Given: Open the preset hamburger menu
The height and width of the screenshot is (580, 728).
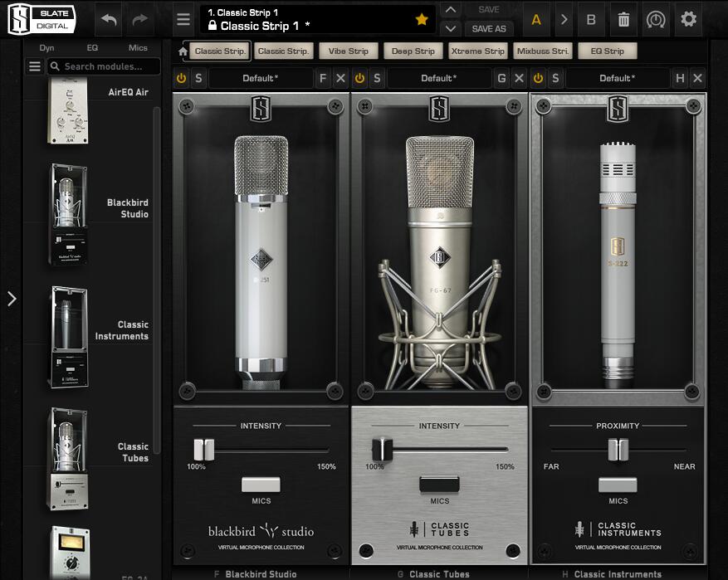Looking at the screenshot, I should 183,19.
